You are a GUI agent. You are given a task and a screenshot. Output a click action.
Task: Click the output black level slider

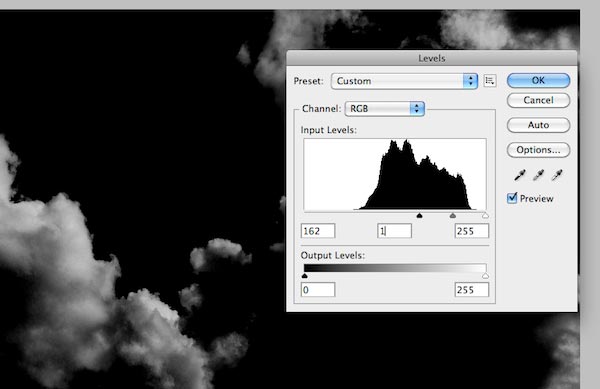305,276
